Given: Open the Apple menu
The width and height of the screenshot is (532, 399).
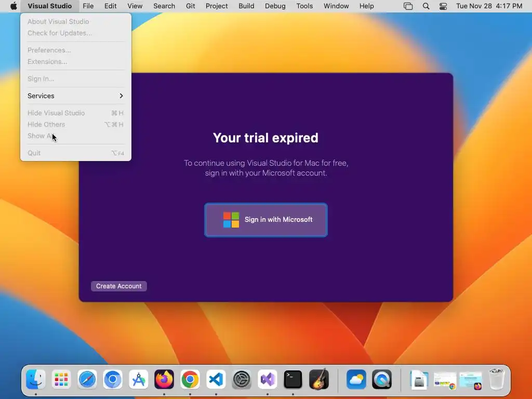Looking at the screenshot, I should pos(14,6).
